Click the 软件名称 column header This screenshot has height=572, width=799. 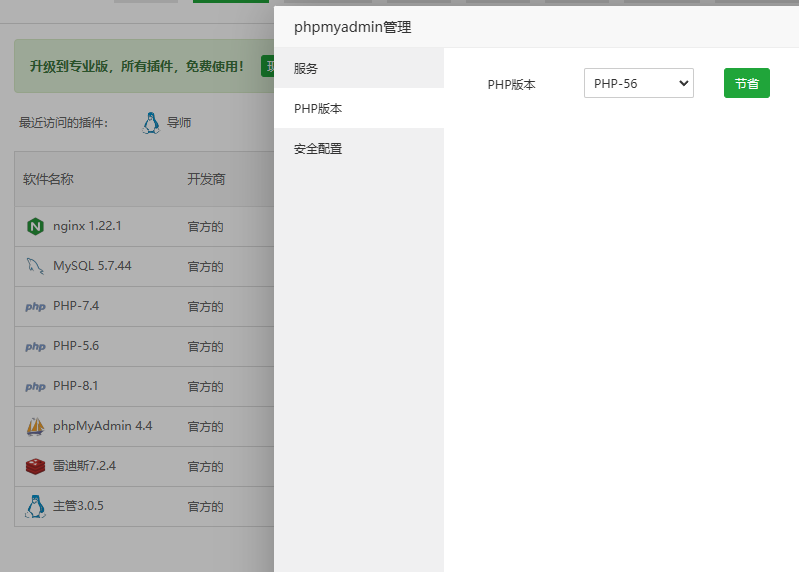point(48,179)
